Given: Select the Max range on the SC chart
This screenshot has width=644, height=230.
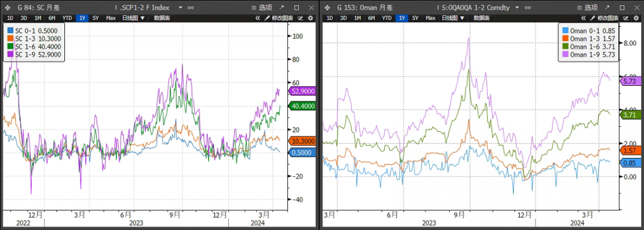Looking at the screenshot, I should (x=111, y=18).
